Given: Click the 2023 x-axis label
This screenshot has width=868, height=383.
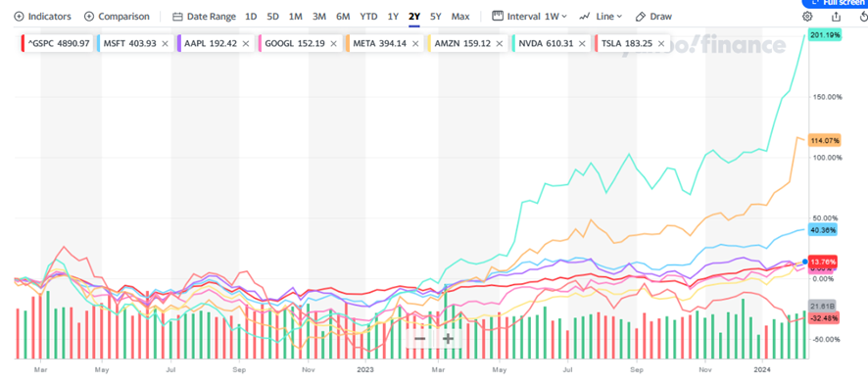Looking at the screenshot, I should click(365, 368).
